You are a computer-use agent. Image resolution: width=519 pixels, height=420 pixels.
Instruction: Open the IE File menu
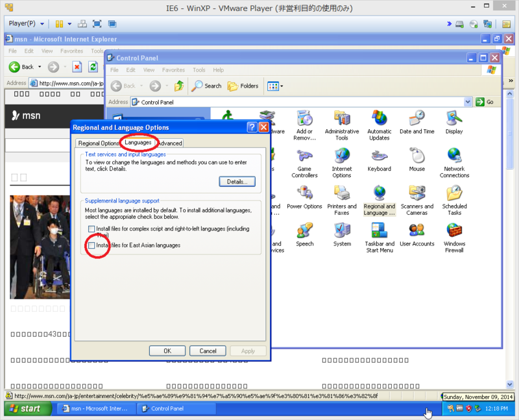point(12,51)
